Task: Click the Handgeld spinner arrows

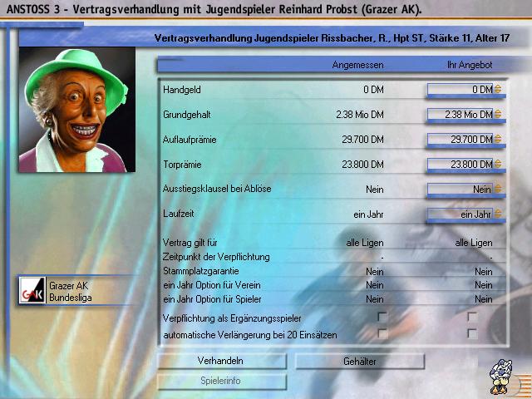Action: [x=498, y=89]
